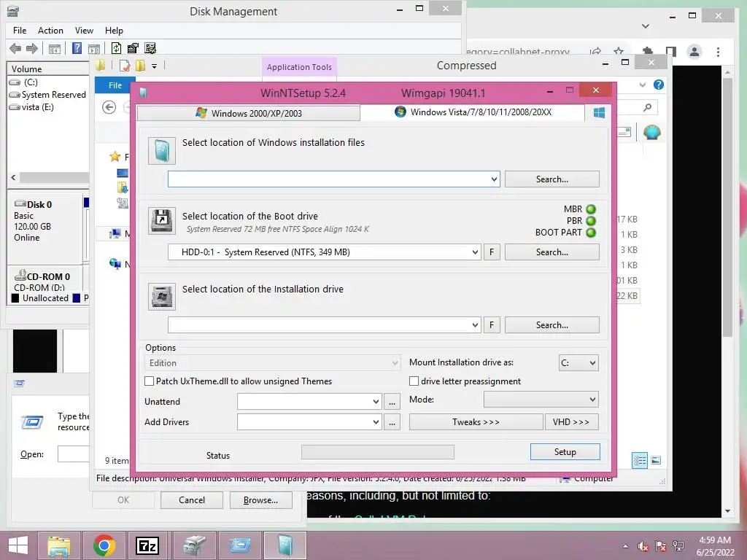Enable Patch UxTheme.dll checkbox
This screenshot has height=560, width=747.
149,381
